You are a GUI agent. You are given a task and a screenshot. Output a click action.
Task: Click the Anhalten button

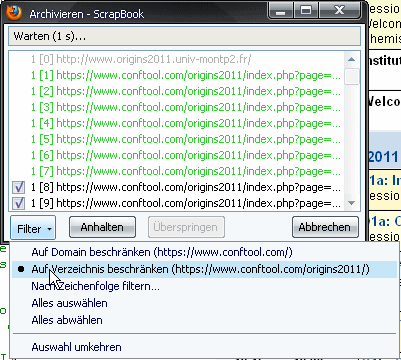click(x=102, y=227)
